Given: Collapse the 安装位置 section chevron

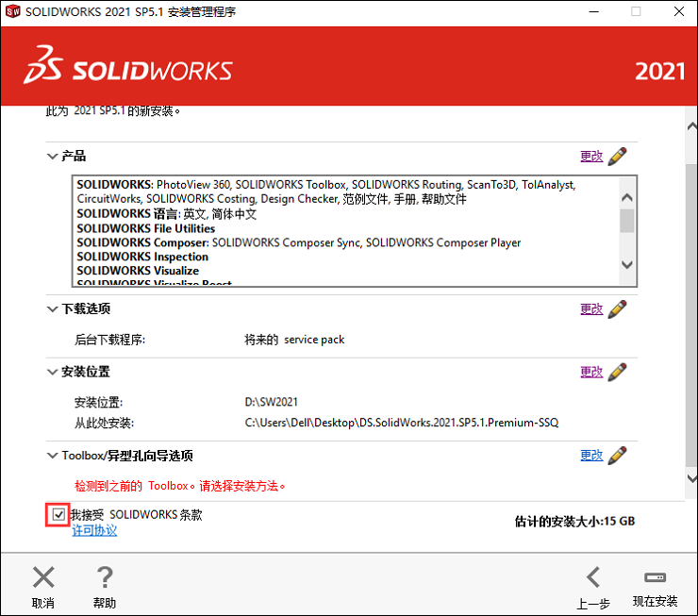Looking at the screenshot, I should [53, 372].
